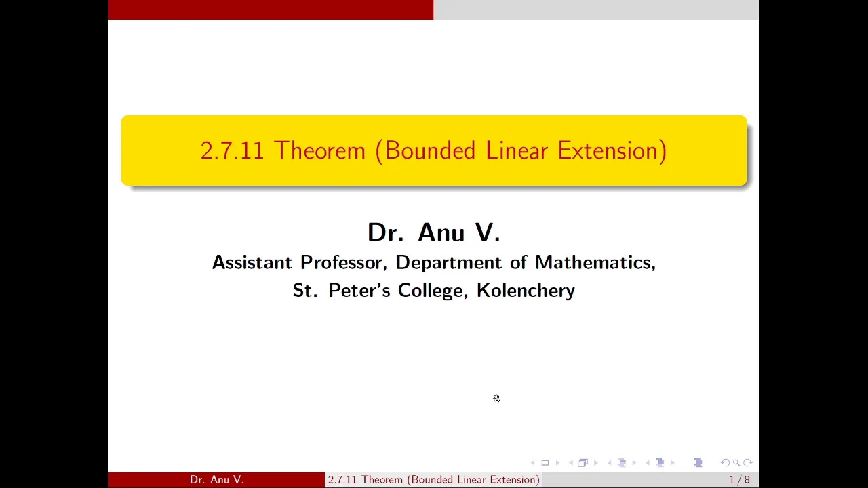
Task: Click footer title '2.7.11 Theorem (Bounded Linear Extension)'
Action: [x=434, y=479]
